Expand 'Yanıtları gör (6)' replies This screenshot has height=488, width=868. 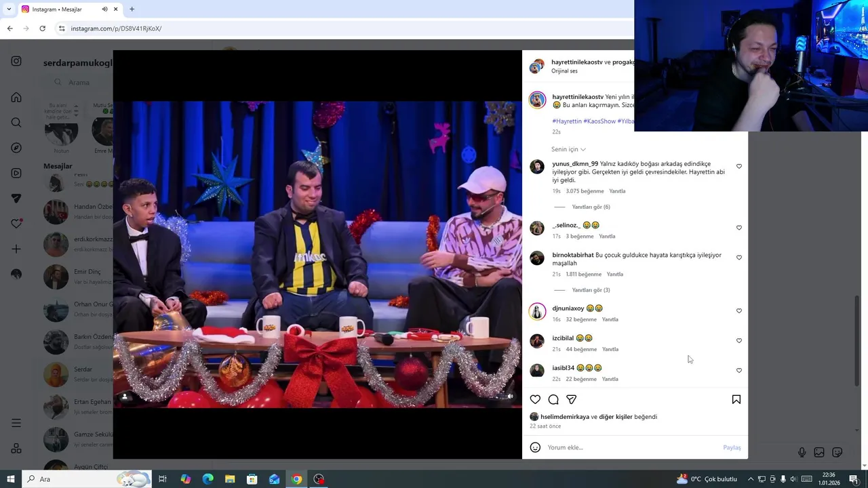591,207
